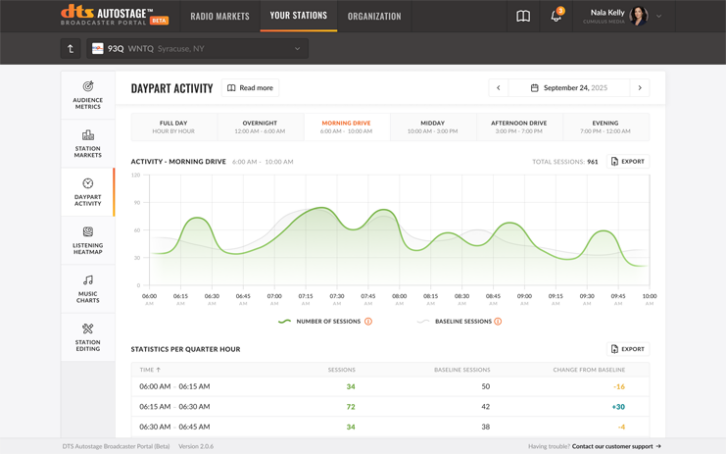Viewport: 726px width, 454px height.
Task: Click the Read more button
Action: pos(250,88)
